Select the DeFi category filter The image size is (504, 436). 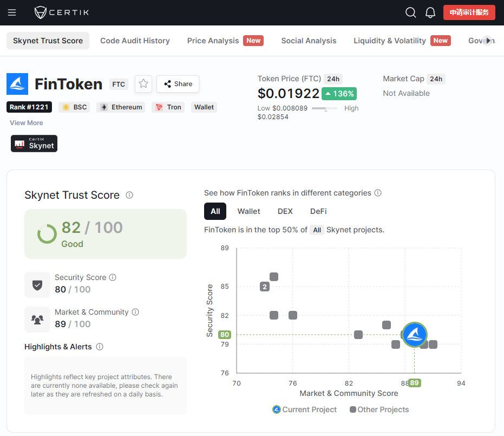(318, 211)
